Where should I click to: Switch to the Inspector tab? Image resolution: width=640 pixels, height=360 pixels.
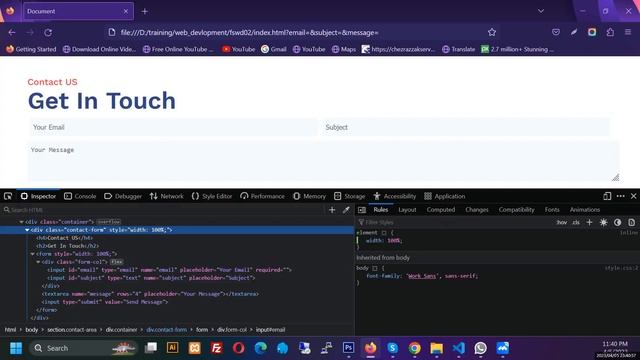pyautogui.click(x=38, y=196)
